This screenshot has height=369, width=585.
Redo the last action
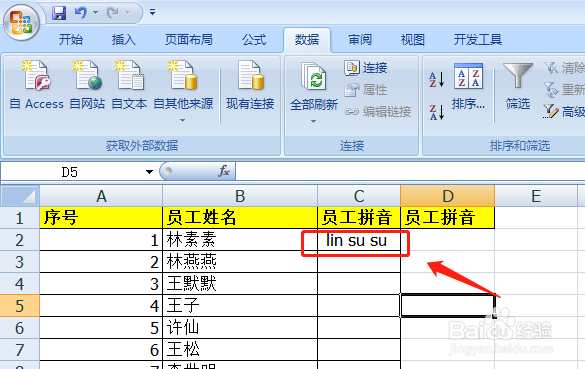pyautogui.click(x=113, y=13)
